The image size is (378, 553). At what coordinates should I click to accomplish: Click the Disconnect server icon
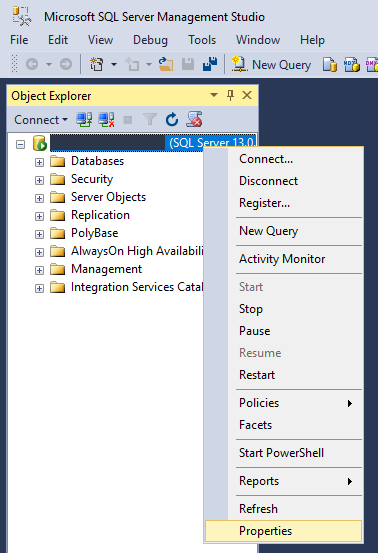coord(106,120)
